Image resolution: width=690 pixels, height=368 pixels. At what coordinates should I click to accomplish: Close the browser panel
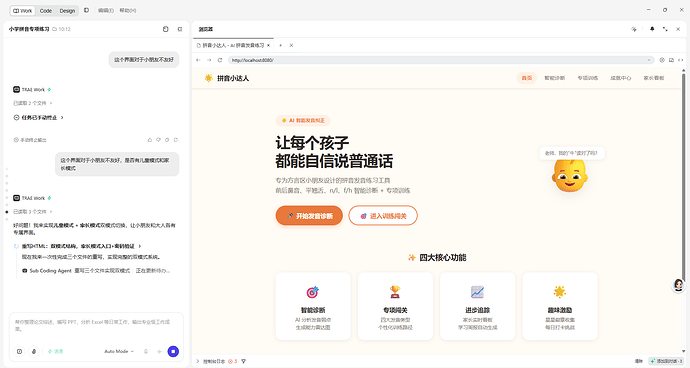(678, 29)
